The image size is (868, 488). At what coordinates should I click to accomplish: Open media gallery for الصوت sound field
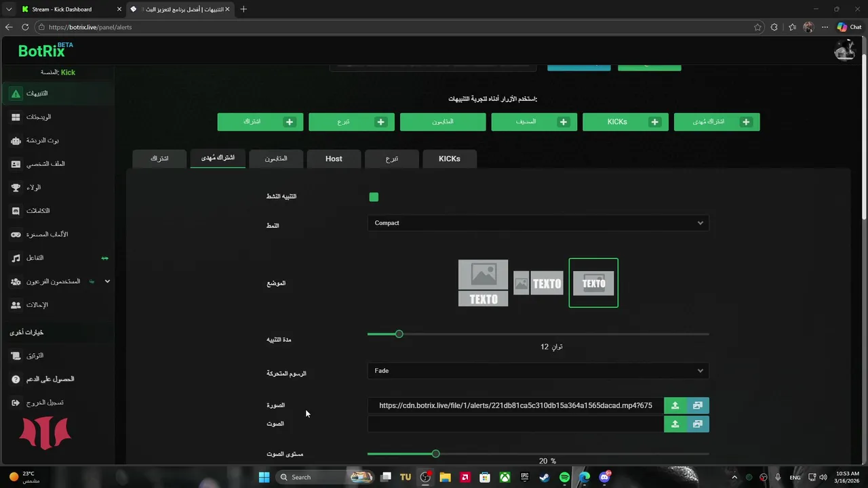[x=698, y=424]
